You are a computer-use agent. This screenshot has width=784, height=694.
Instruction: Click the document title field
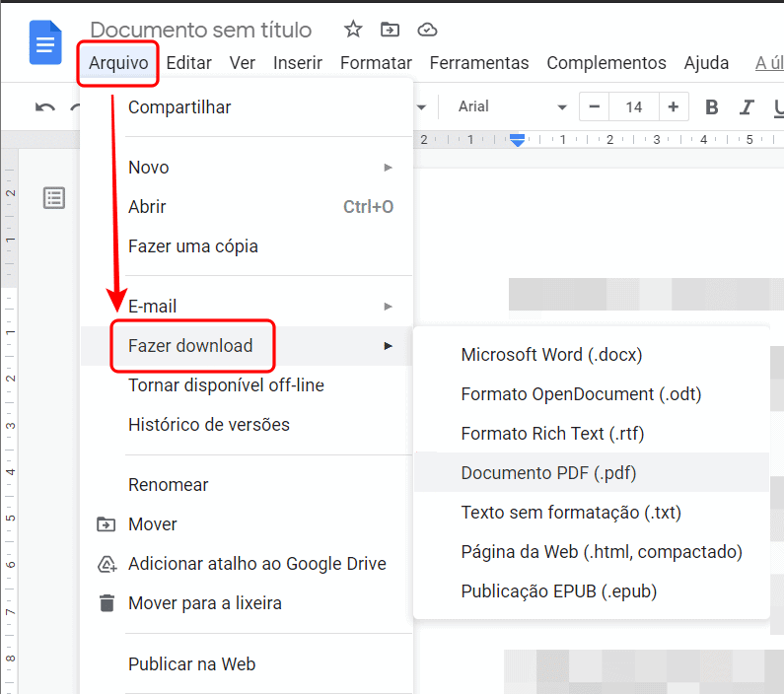pyautogui.click(x=201, y=30)
